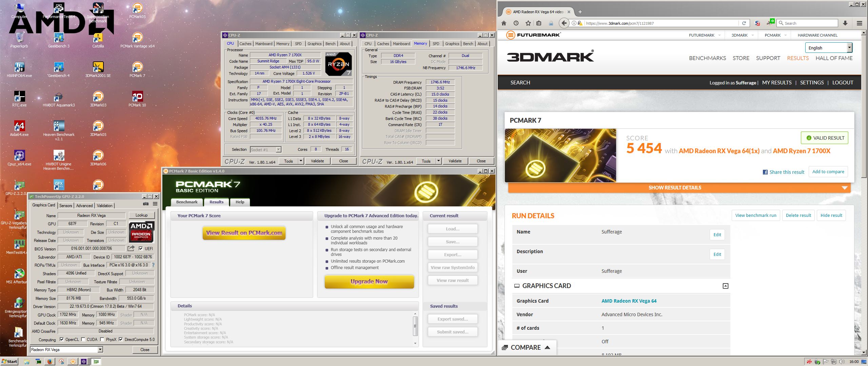Expand the COMPARE panel
The image size is (868, 366).
tap(527, 347)
